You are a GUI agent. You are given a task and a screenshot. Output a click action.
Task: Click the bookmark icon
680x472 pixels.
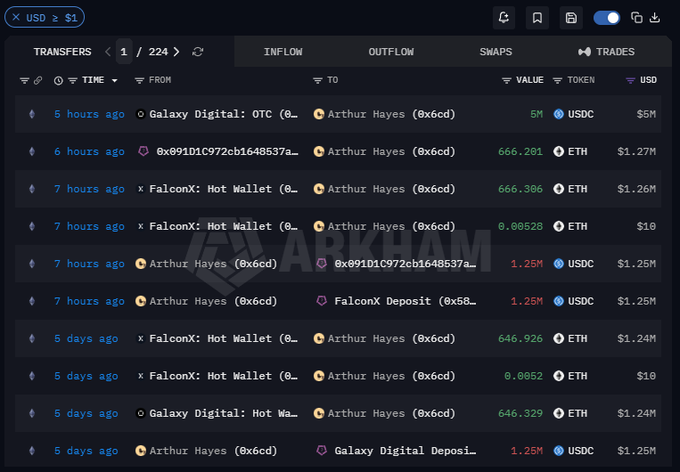pyautogui.click(x=537, y=17)
